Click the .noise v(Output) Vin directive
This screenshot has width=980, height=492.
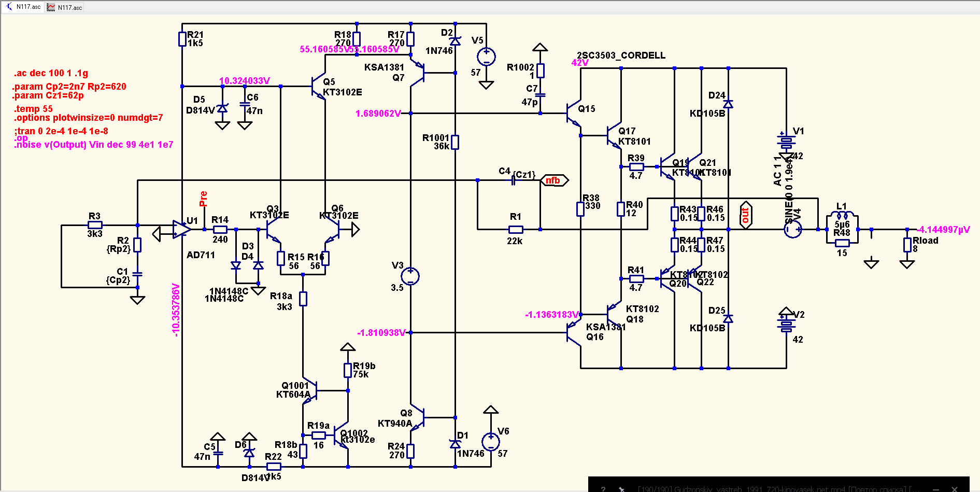(x=94, y=145)
